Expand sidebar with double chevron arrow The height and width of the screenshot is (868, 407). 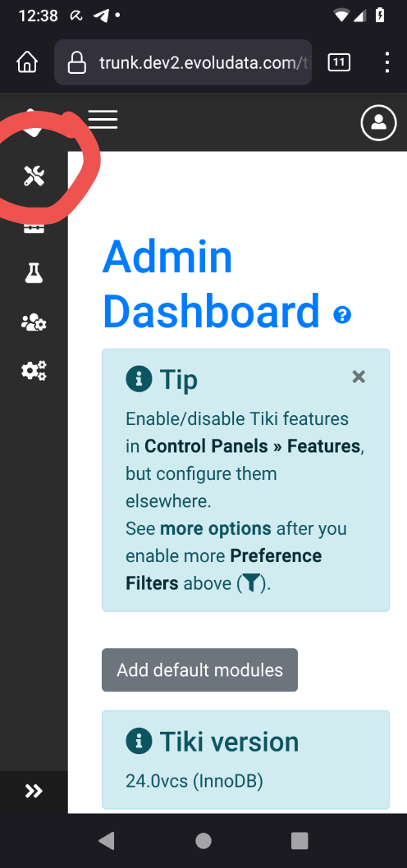tap(34, 792)
